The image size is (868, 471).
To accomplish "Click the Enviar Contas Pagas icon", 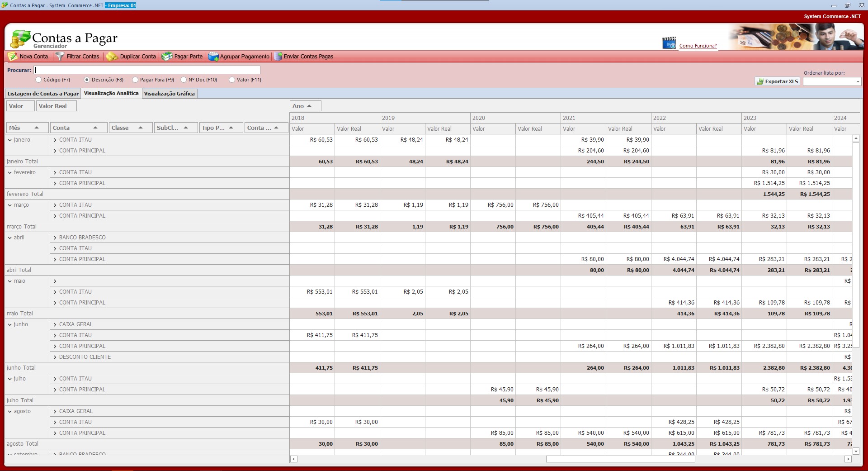I will click(x=278, y=57).
